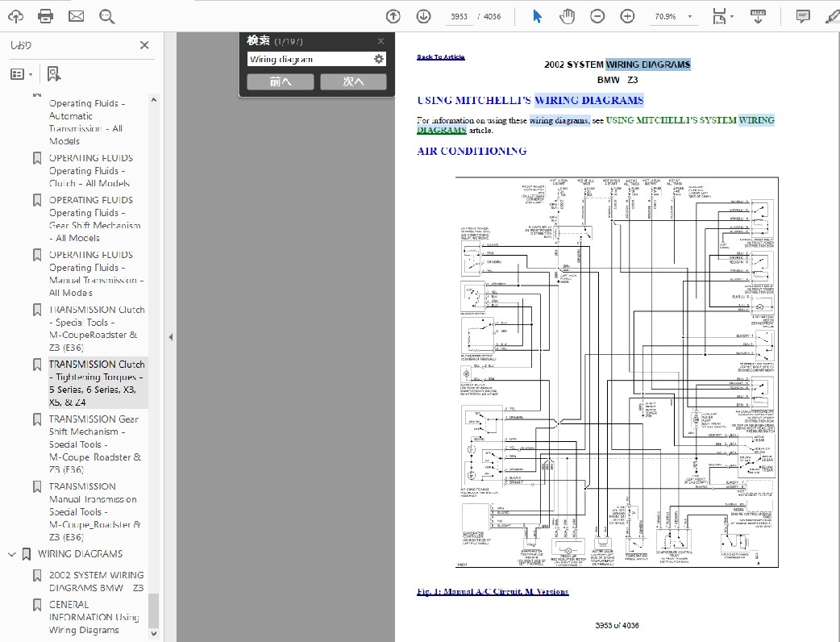Click the 前へ (previous) search result button
Image resolution: width=840 pixels, height=642 pixels.
280,81
